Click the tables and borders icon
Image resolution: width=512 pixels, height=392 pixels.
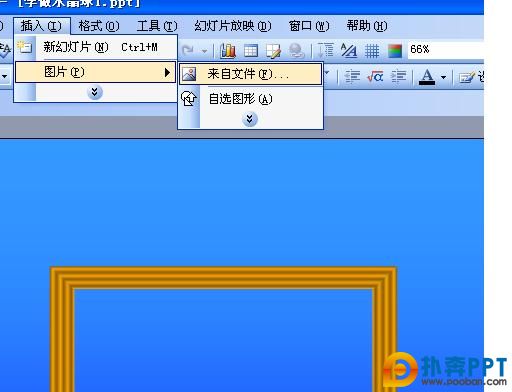click(273, 51)
